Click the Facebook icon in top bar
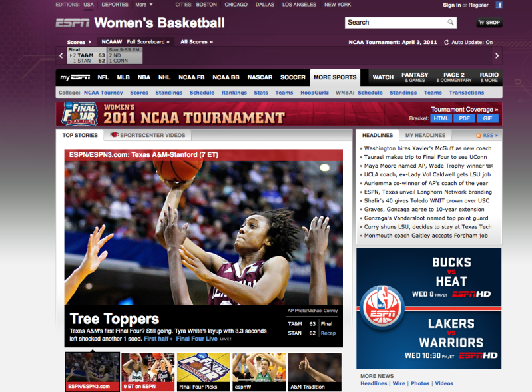 [499, 5]
